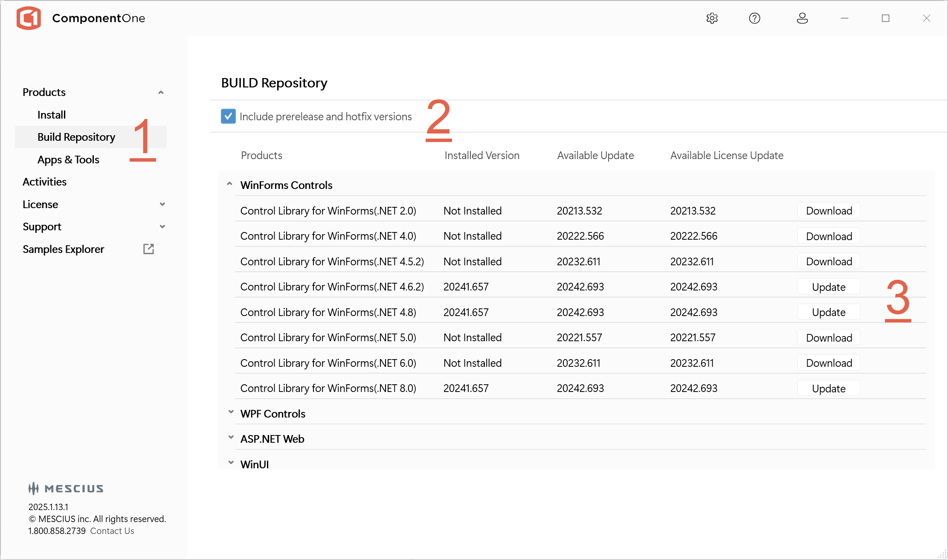Expand the WPF Controls group
Viewport: 948px width, 560px height.
click(231, 412)
